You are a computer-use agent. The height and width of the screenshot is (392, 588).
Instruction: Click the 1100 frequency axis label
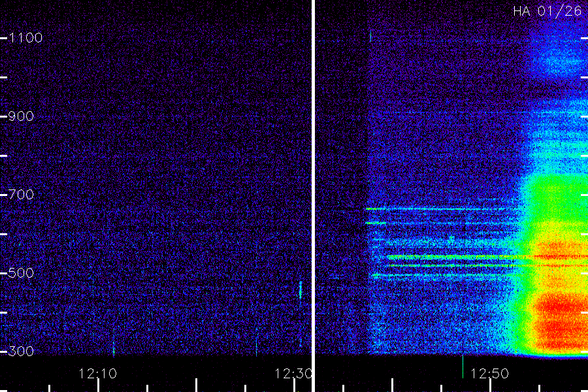point(25,38)
